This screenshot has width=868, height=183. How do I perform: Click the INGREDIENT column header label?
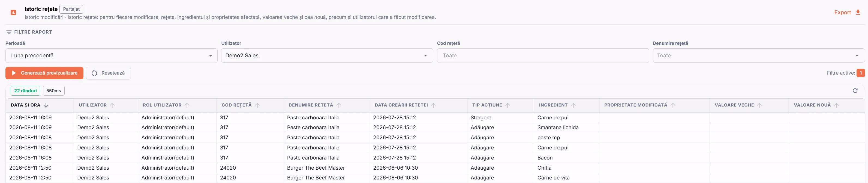point(553,105)
